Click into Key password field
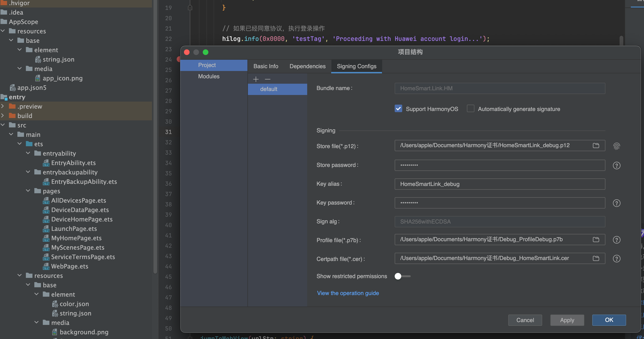644x339 pixels. click(x=500, y=203)
